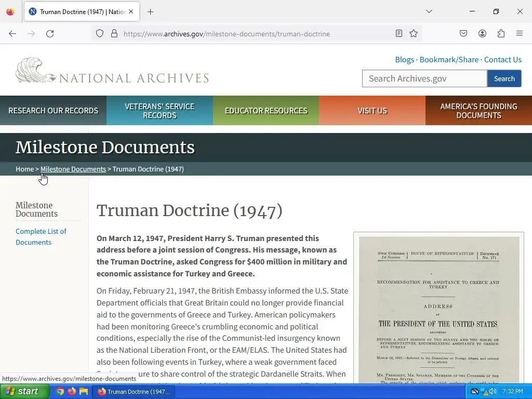Toggle reader view in the address bar
This screenshot has height=399, width=532.
(399, 33)
